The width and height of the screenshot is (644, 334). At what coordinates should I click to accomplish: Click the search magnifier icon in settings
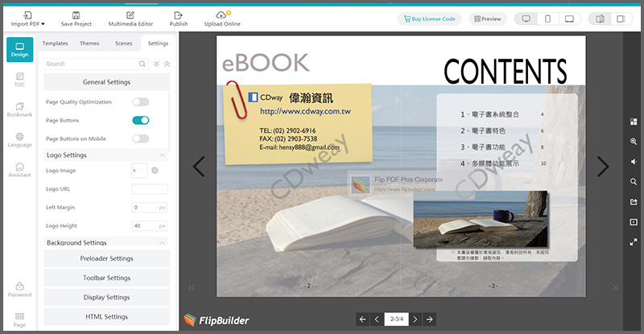142,64
